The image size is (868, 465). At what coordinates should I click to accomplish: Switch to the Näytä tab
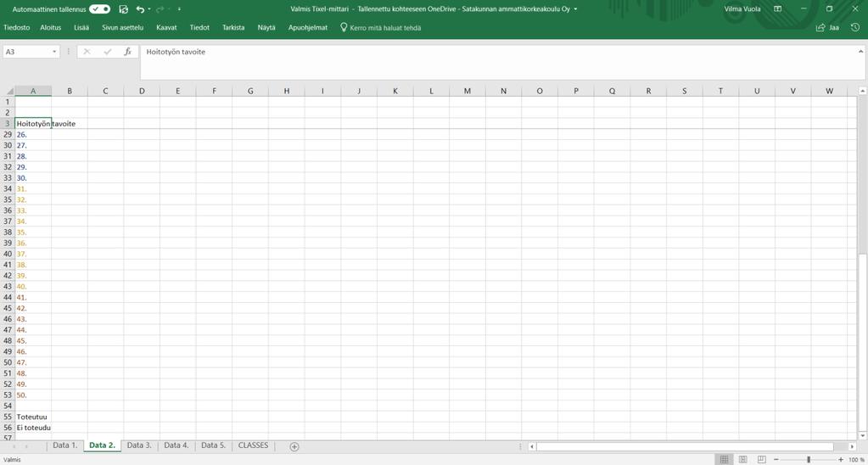266,28
